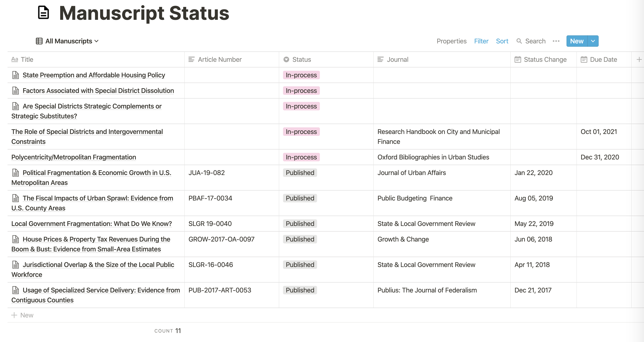Screen dimensions: 644x342
Task: Expand the All Manuscripts view dropdown
Action: pyautogui.click(x=96, y=41)
